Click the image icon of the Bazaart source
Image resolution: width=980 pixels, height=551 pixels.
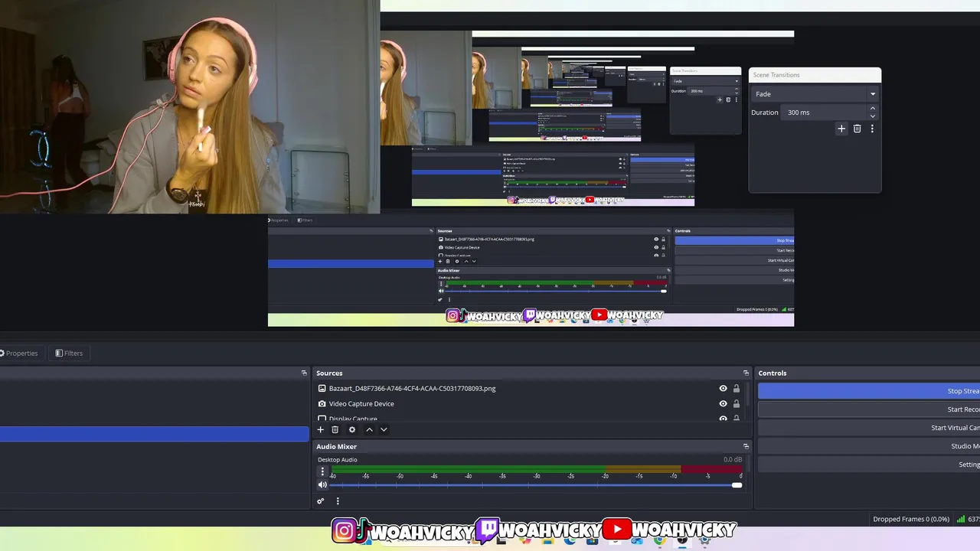(x=322, y=388)
